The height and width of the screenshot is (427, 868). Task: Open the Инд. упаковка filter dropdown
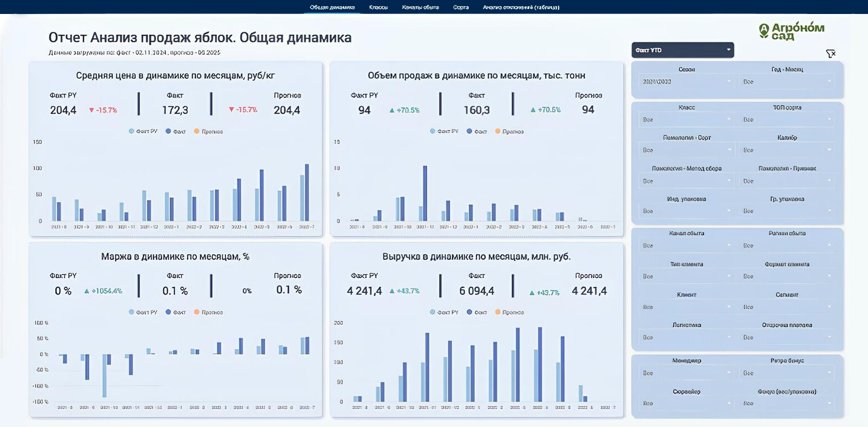(686, 211)
